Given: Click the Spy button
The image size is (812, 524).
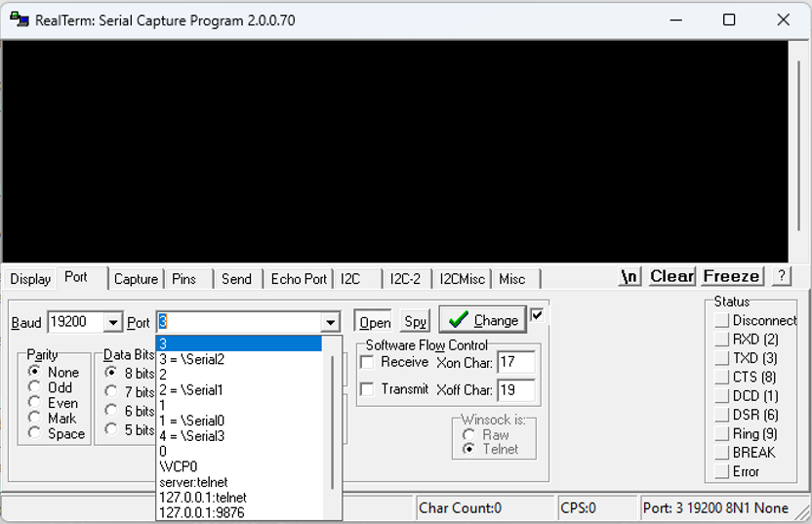Looking at the screenshot, I should click(x=416, y=322).
